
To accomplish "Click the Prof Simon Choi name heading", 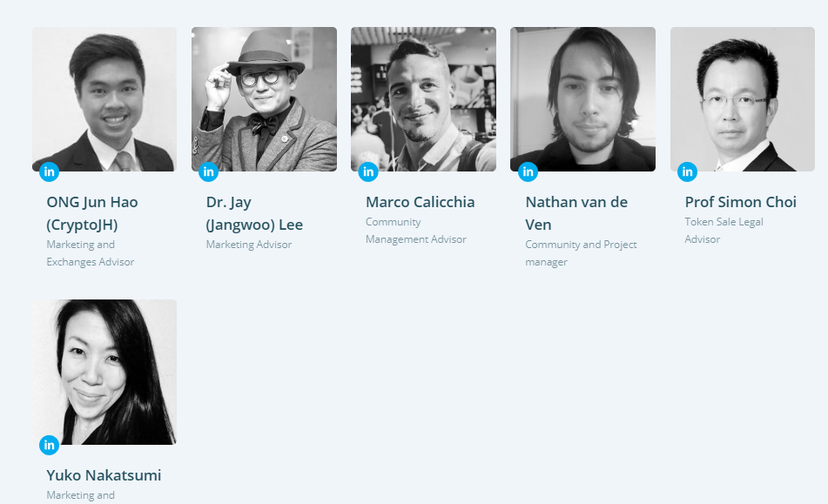I will 741,202.
